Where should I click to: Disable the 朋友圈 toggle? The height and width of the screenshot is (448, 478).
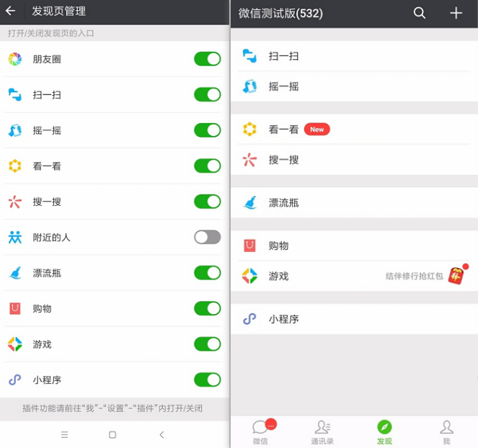pyautogui.click(x=208, y=59)
